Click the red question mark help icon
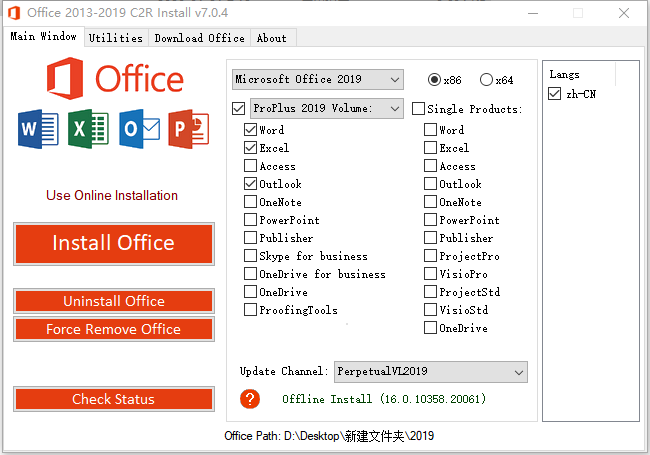 [250, 399]
